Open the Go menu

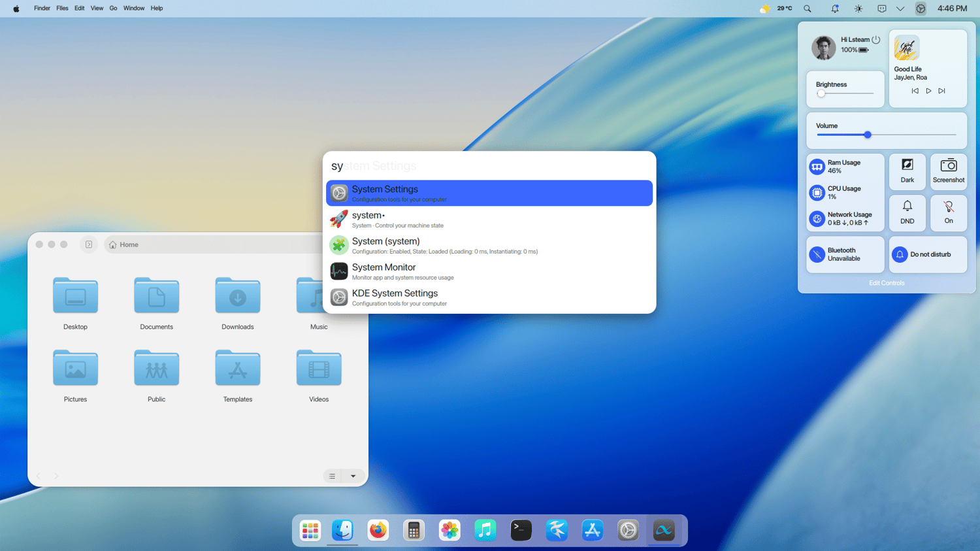click(113, 8)
